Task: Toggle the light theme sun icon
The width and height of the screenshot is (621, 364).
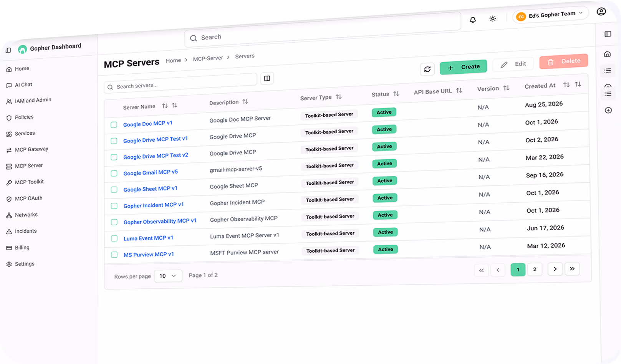Action: [493, 19]
